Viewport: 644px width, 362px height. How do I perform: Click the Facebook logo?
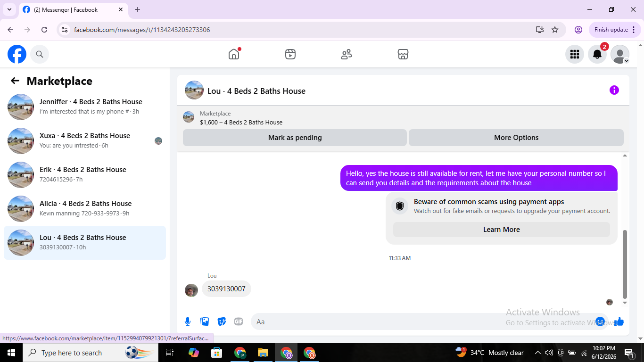click(17, 54)
